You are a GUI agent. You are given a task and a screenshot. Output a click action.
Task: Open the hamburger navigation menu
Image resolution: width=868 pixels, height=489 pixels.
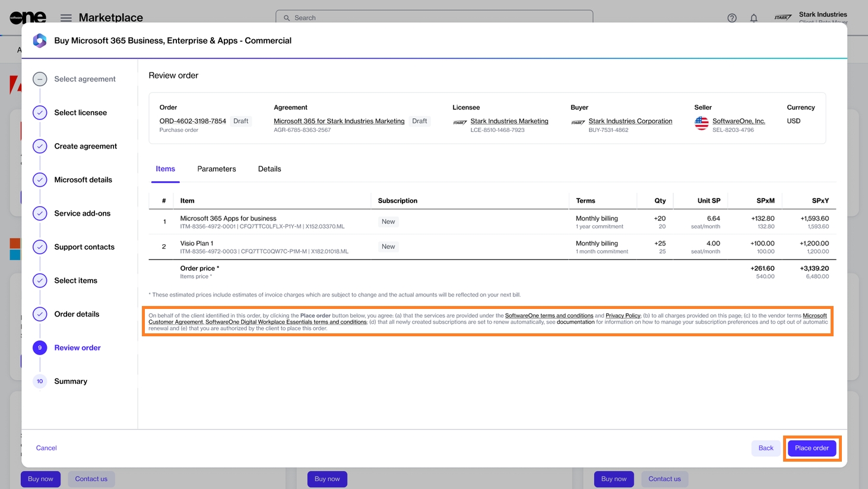click(x=66, y=18)
